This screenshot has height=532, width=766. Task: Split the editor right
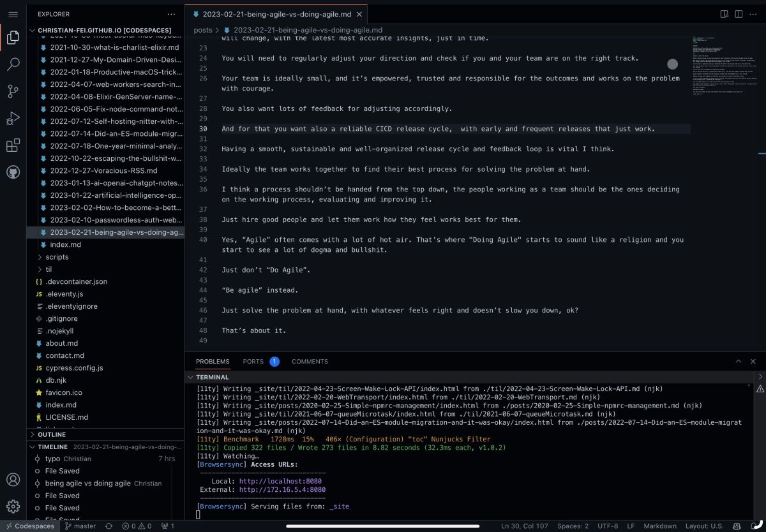click(x=739, y=13)
